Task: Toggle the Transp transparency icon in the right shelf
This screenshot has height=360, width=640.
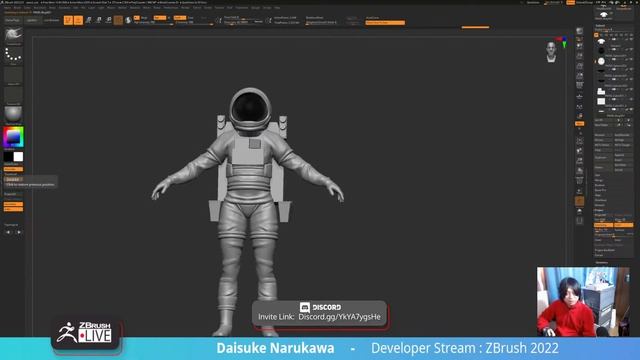Action: click(x=580, y=191)
